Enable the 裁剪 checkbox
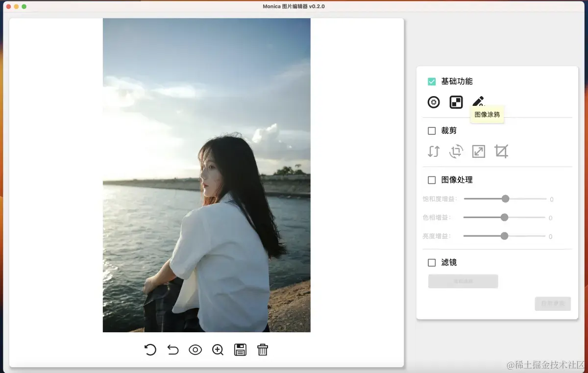588x373 pixels. click(x=432, y=131)
